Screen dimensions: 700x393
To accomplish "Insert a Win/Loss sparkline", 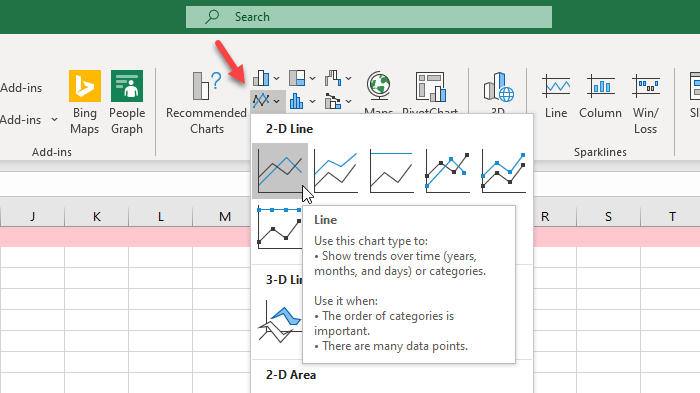I will click(646, 102).
